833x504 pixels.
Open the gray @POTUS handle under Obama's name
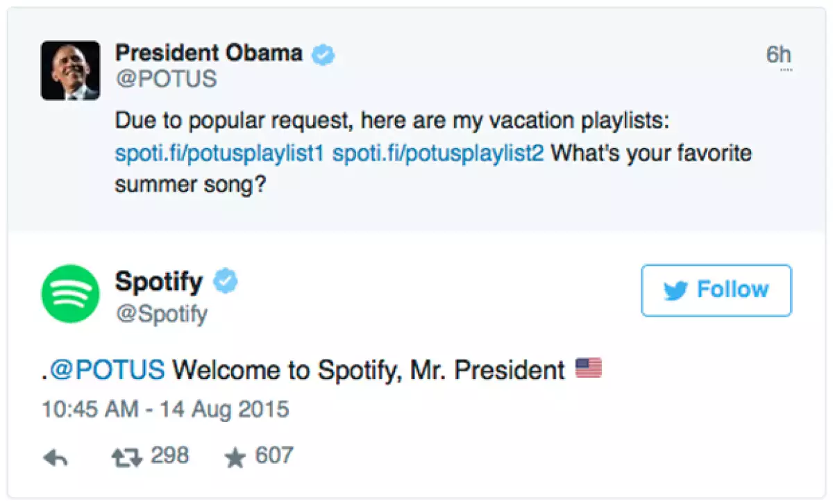[x=165, y=79]
